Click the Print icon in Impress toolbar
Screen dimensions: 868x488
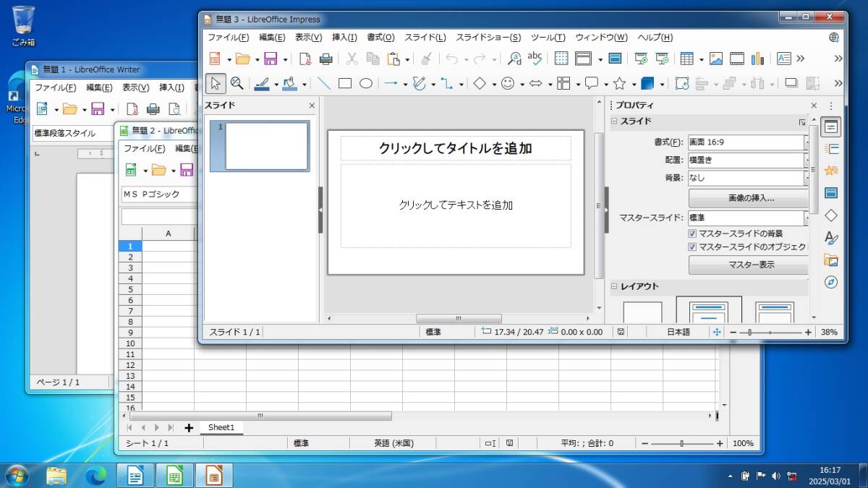[325, 59]
